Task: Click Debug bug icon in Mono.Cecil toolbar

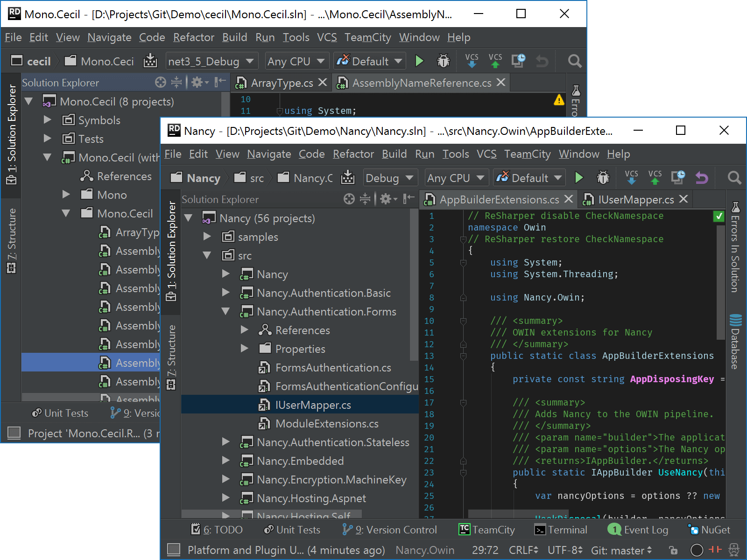Action: click(x=444, y=61)
